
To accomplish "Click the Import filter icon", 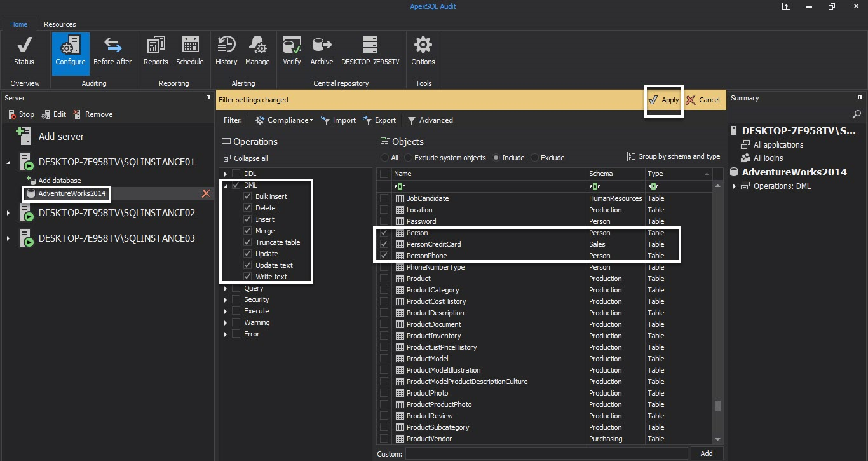I will point(339,120).
